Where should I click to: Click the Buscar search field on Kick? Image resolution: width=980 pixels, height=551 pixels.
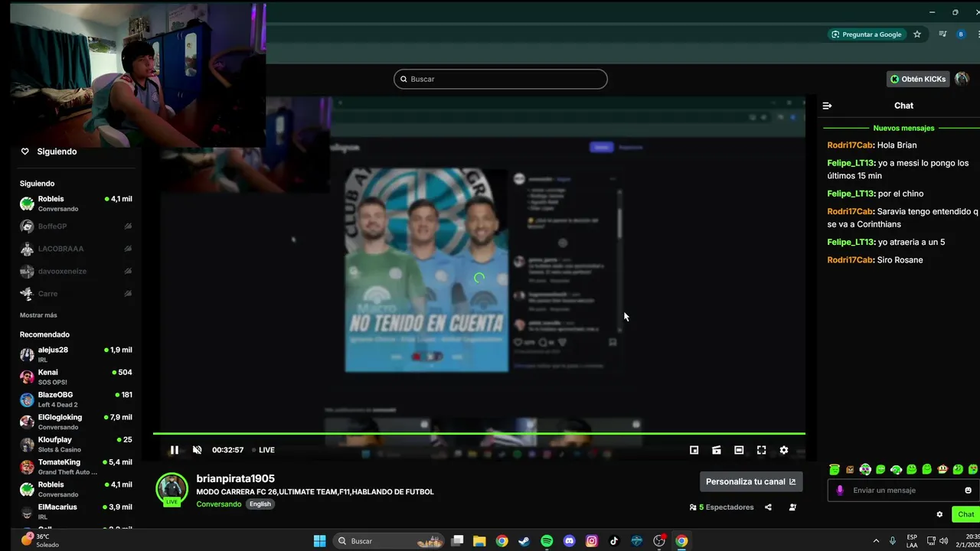(x=501, y=79)
